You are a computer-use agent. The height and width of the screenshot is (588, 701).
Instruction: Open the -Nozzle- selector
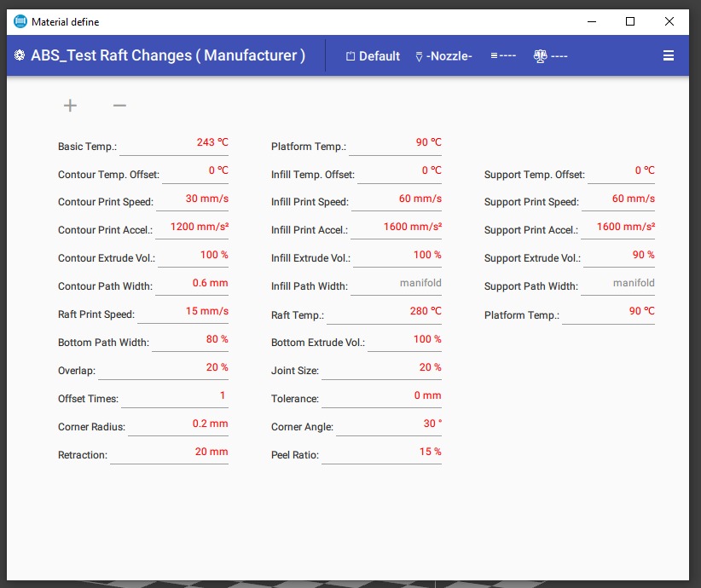tap(443, 56)
